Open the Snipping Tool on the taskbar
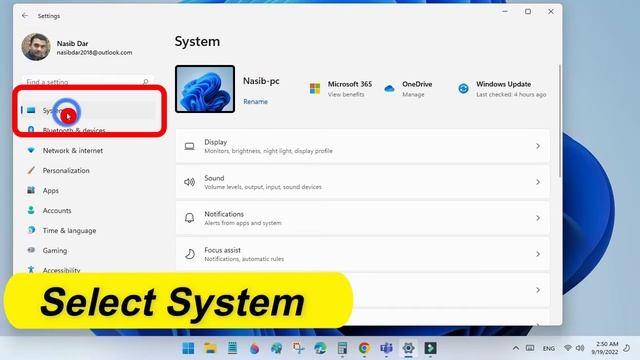640x360 pixels. pyautogui.click(x=298, y=348)
